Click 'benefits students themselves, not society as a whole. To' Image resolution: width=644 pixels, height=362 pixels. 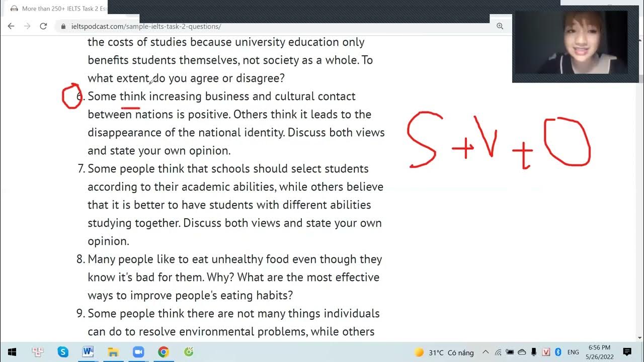230,60
